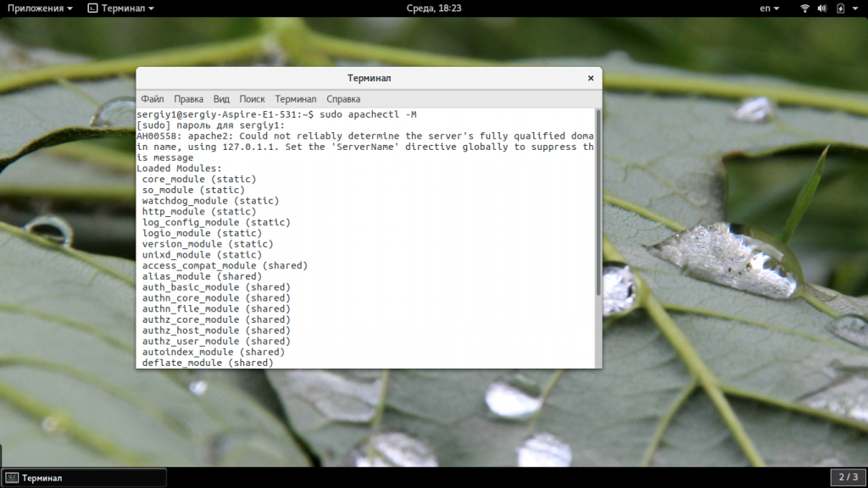The image size is (868, 488).
Task: Open the Файл menu
Action: [x=153, y=99]
